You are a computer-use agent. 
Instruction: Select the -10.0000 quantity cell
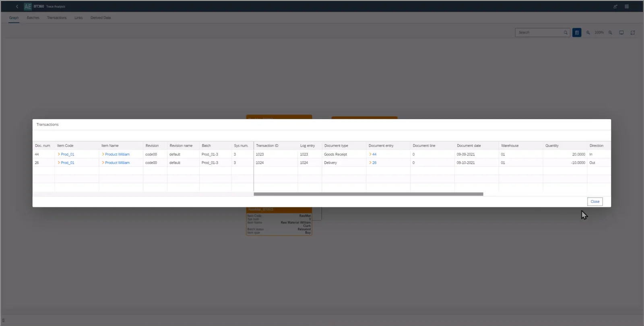coord(565,163)
